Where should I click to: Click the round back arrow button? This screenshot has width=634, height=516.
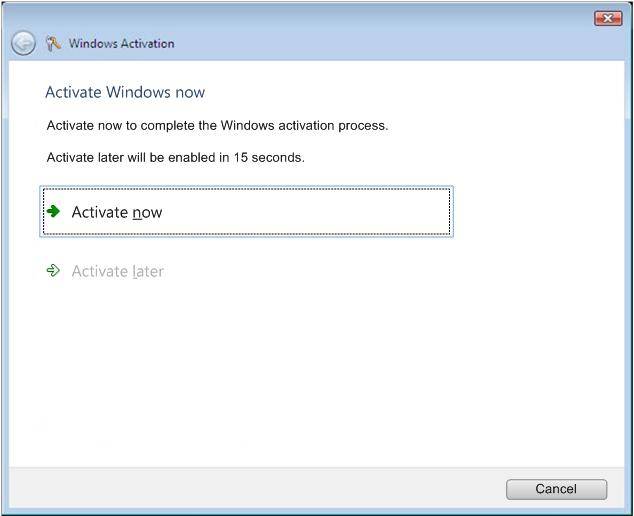tap(23, 43)
